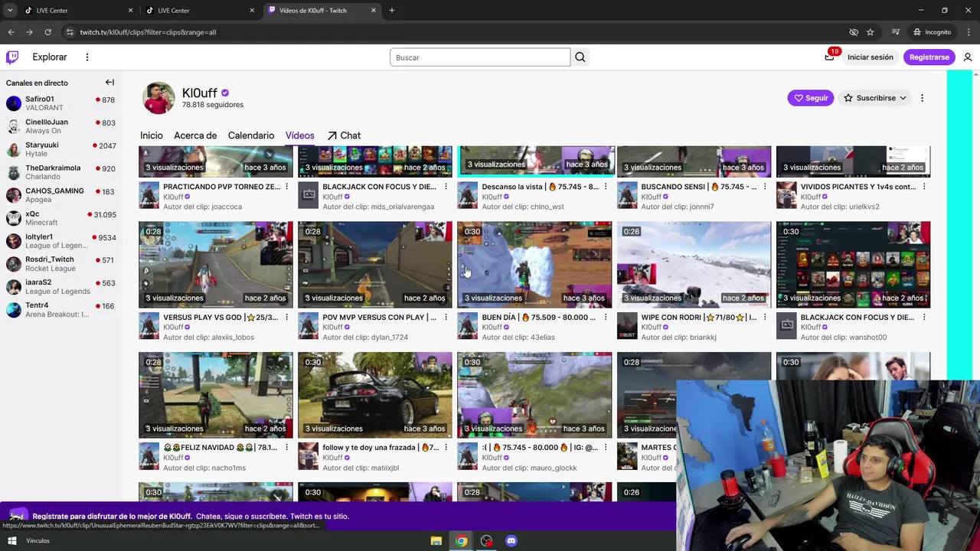
Task: Open options for clip WIPE CON RODRI
Action: click(x=765, y=318)
